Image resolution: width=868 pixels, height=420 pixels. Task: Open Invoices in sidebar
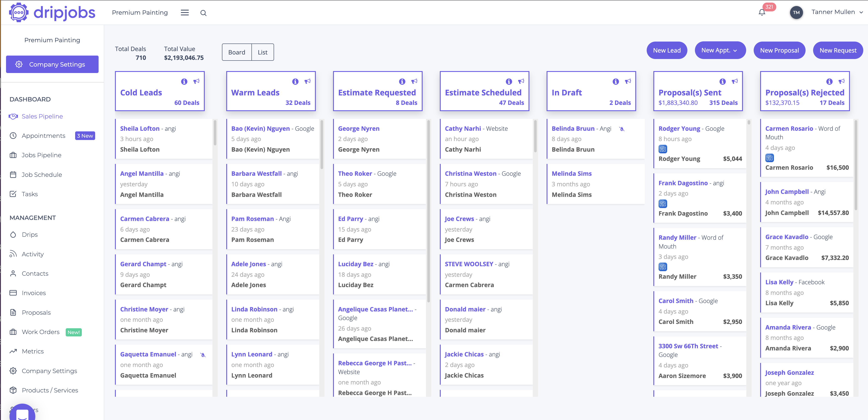coord(34,292)
